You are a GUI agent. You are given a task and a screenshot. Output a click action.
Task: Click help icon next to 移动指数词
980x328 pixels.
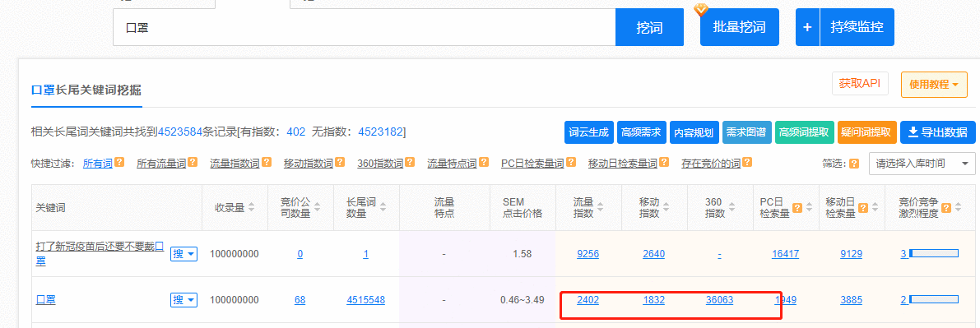click(340, 163)
